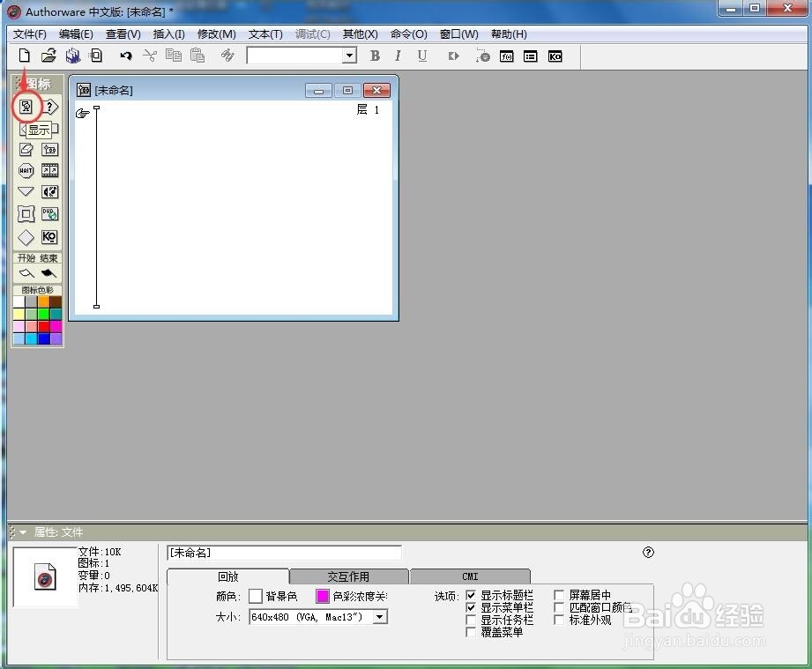
Task: Pick the orange icon color swatch
Action: tap(43, 301)
